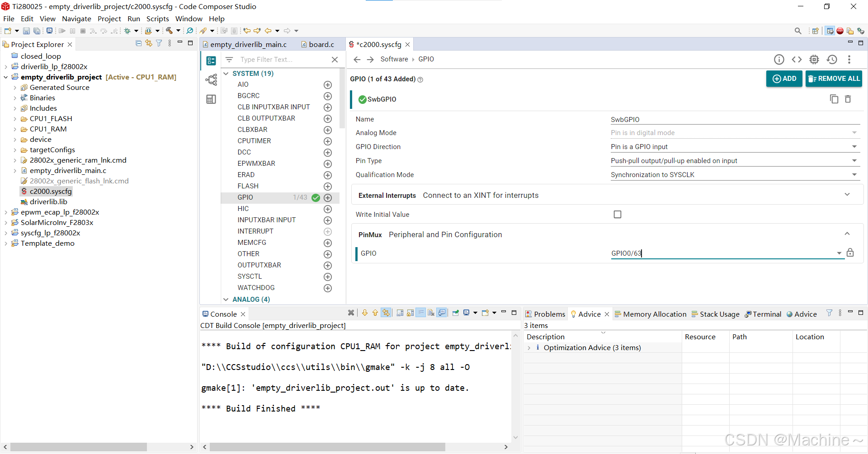Edit the Name field SwbGPIO
The height and width of the screenshot is (454, 868).
point(735,119)
